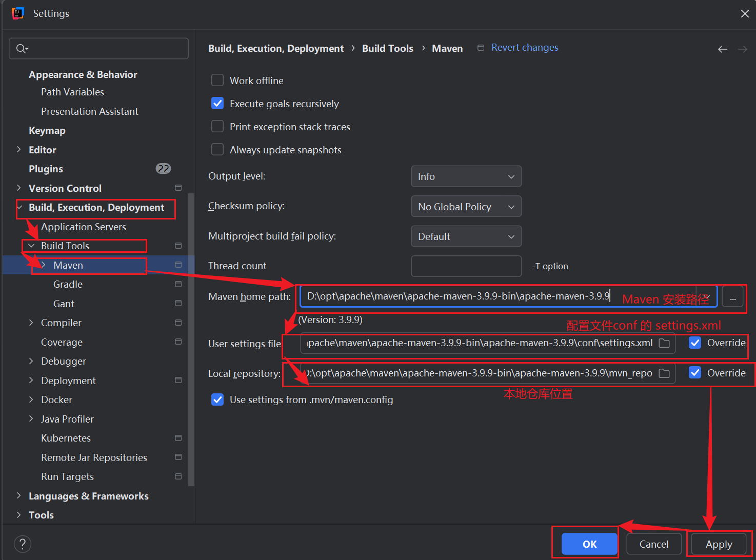The width and height of the screenshot is (756, 560).
Task: Uncheck Execute goals recursively
Action: [217, 103]
